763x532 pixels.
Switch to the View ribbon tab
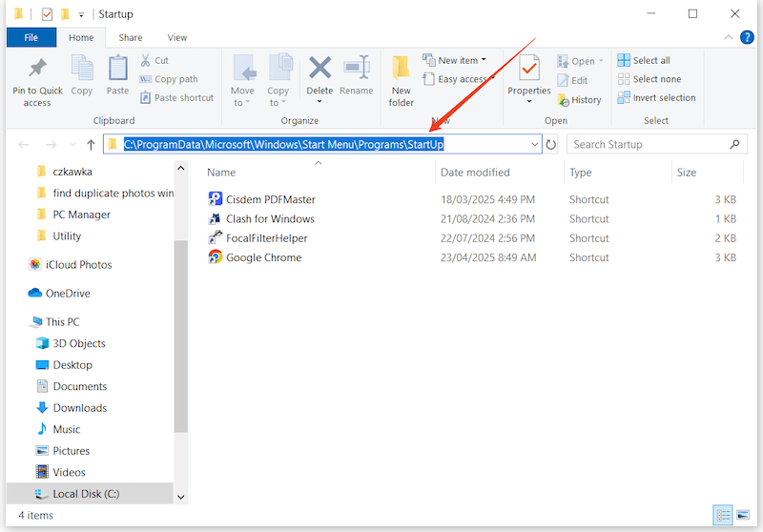[177, 37]
